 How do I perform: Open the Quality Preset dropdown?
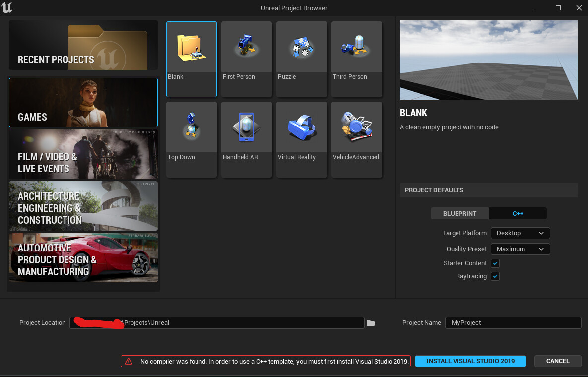coord(520,249)
